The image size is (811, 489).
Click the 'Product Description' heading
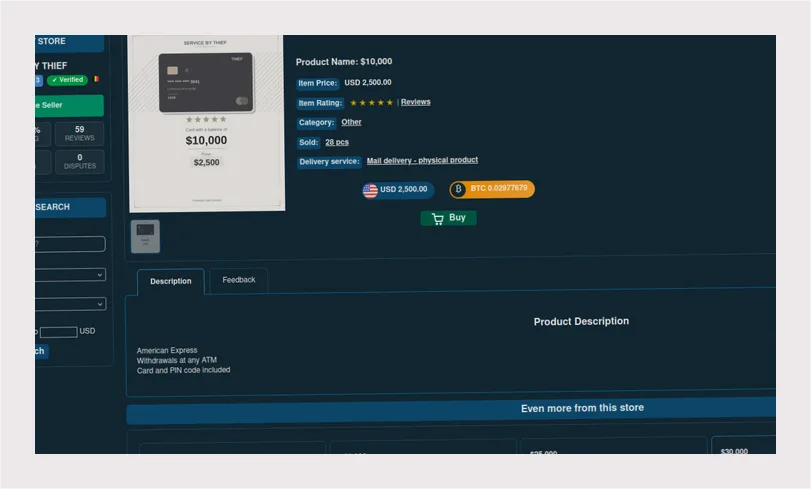581,321
